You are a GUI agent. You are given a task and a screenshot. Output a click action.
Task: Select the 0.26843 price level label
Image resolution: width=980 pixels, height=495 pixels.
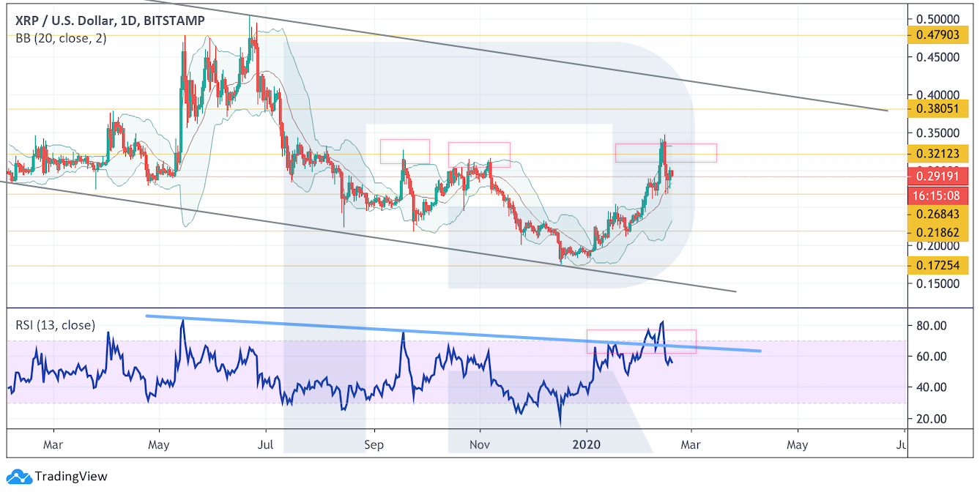pyautogui.click(x=938, y=213)
